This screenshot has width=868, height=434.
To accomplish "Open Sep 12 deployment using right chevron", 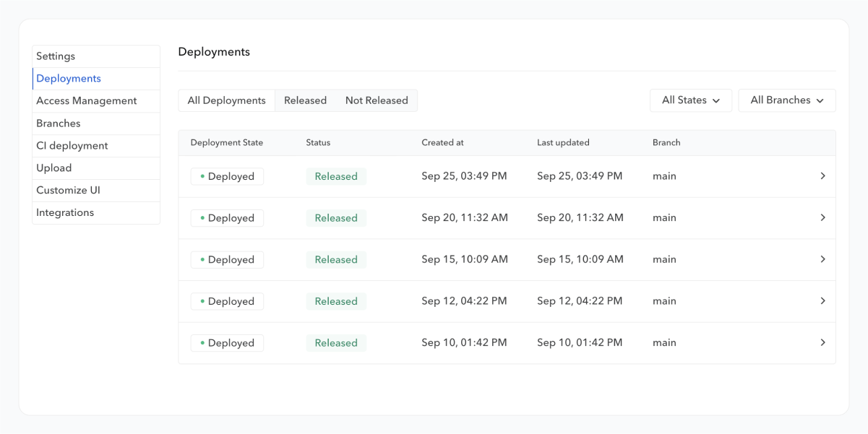I will (x=822, y=301).
